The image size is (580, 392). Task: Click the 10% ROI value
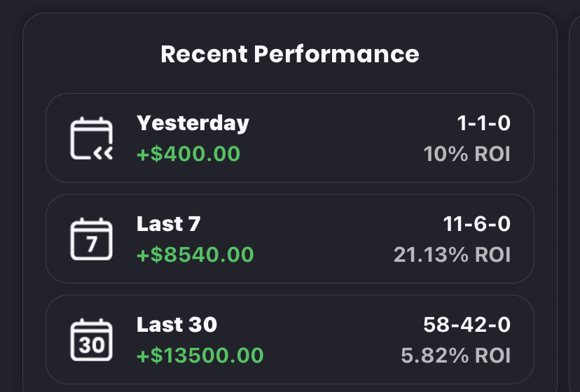tap(467, 153)
